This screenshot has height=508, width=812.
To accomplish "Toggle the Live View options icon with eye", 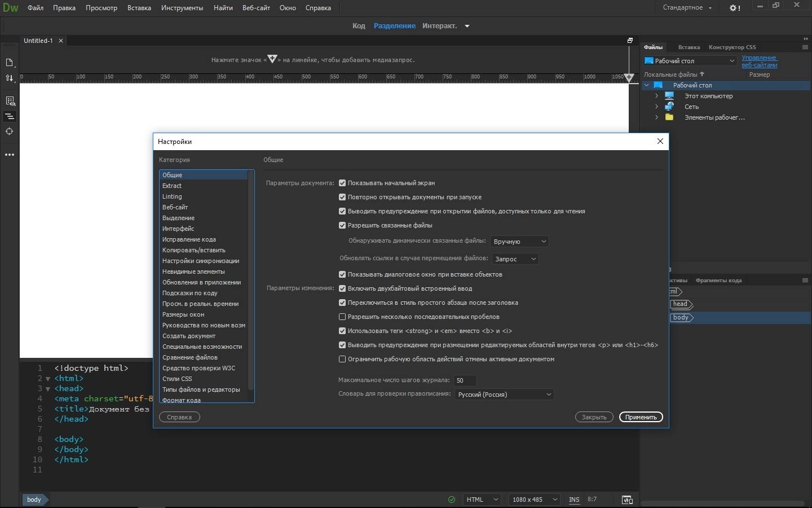I will [10, 101].
